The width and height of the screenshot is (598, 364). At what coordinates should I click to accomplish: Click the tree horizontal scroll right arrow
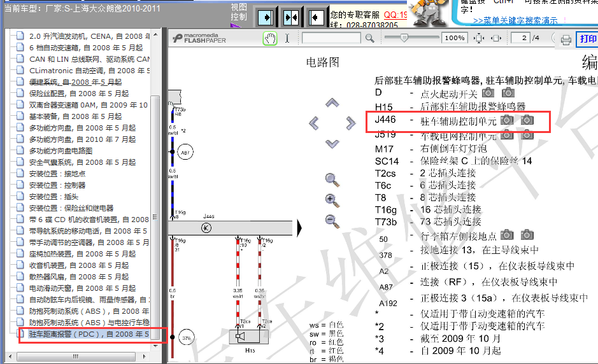(144, 356)
